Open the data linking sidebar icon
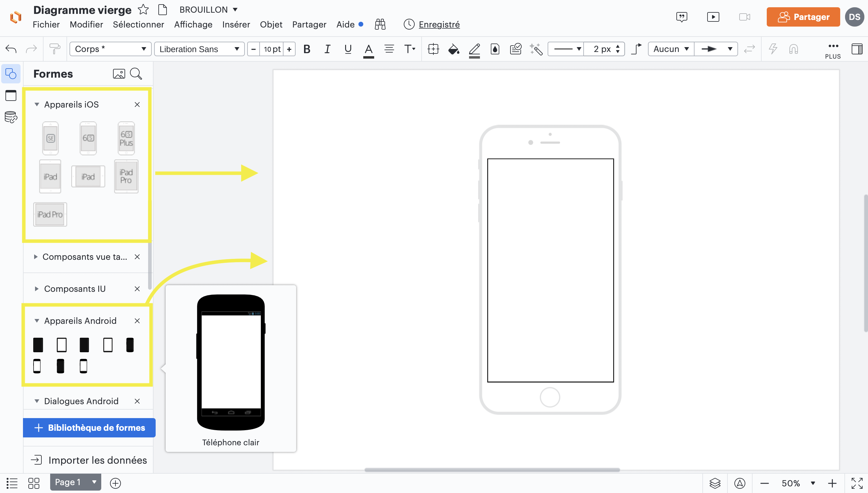 click(11, 117)
